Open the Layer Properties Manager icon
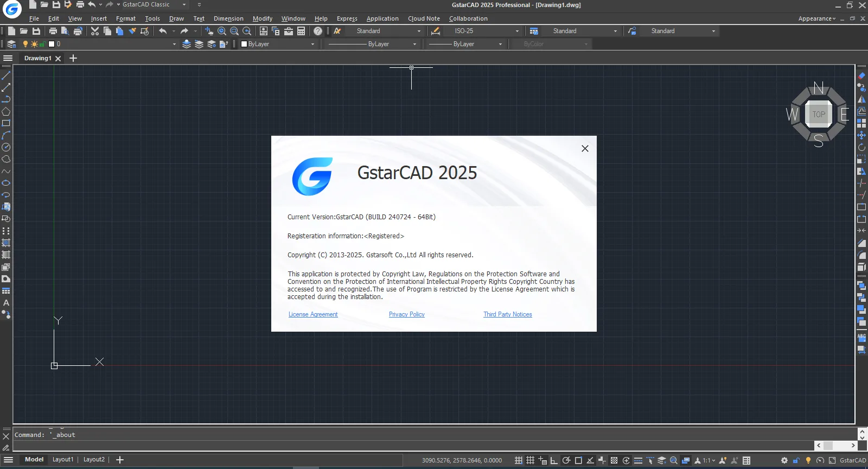Screen dimensions: 868x469 point(11,44)
